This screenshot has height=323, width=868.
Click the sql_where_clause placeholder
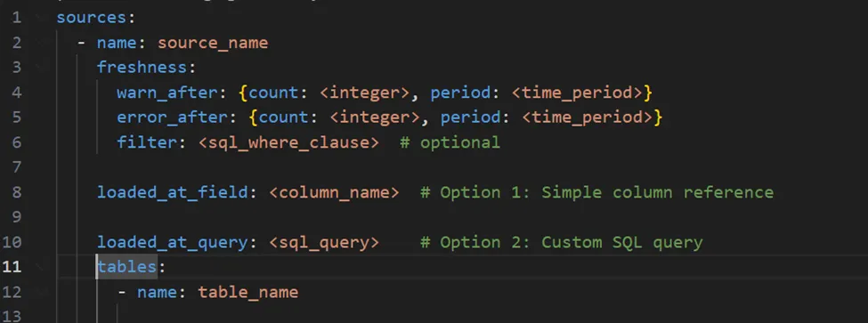289,142
